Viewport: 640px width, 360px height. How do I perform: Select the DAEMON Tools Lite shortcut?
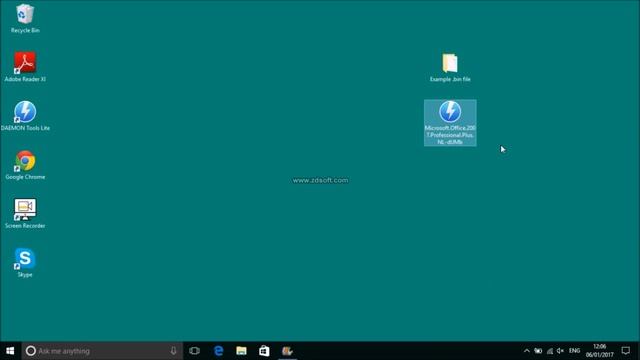25,116
